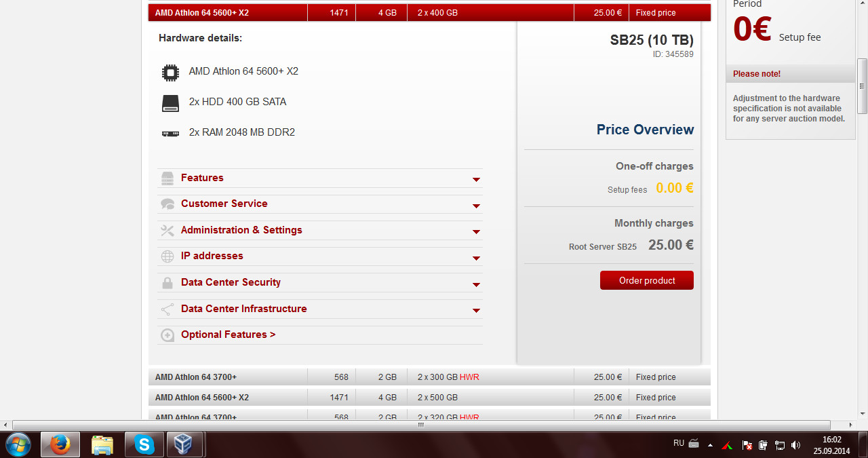
Task: Expand the Customer Service section arrow
Action: (x=476, y=206)
